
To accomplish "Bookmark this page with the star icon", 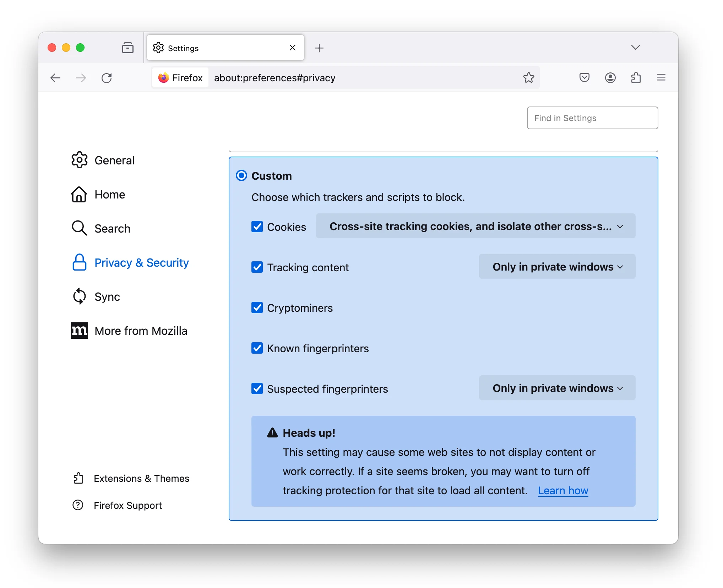I will coord(528,78).
